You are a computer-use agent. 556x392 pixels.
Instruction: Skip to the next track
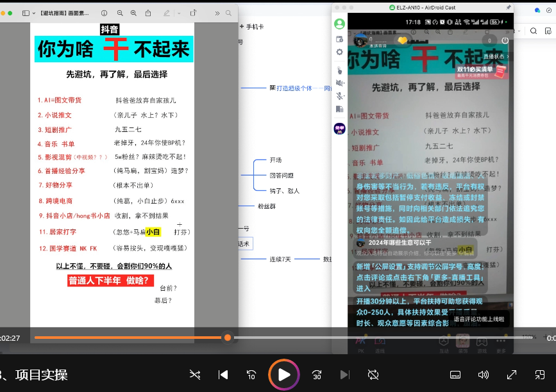(x=344, y=375)
